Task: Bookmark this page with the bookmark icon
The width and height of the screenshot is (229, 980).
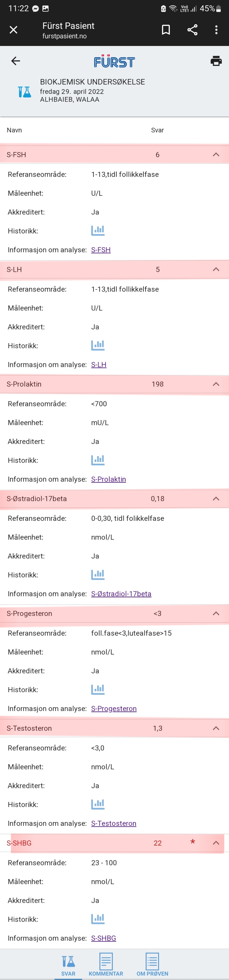Action: pos(166,30)
